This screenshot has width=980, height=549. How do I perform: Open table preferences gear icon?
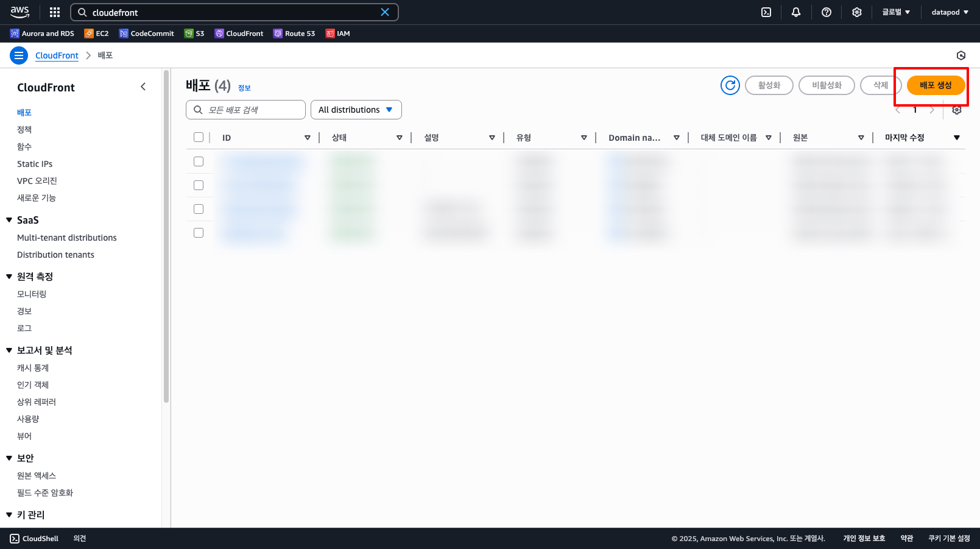click(957, 110)
